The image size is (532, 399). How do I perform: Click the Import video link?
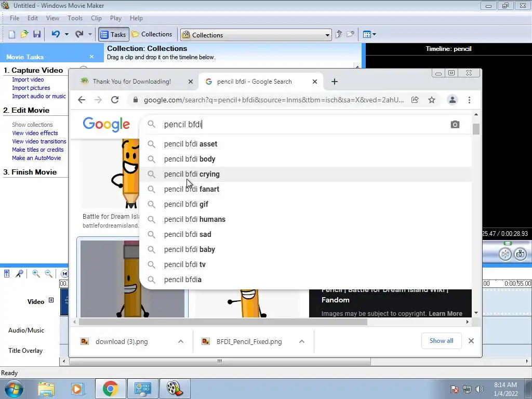coord(28,79)
